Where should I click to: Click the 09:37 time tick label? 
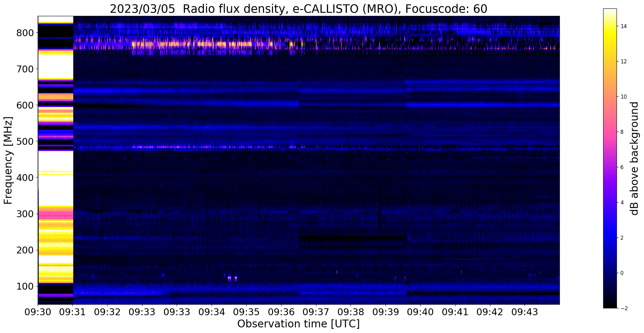316,312
